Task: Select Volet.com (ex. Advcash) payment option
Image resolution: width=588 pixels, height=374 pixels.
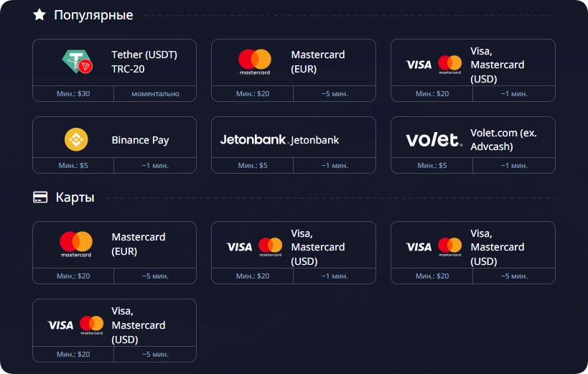Action: [473, 145]
